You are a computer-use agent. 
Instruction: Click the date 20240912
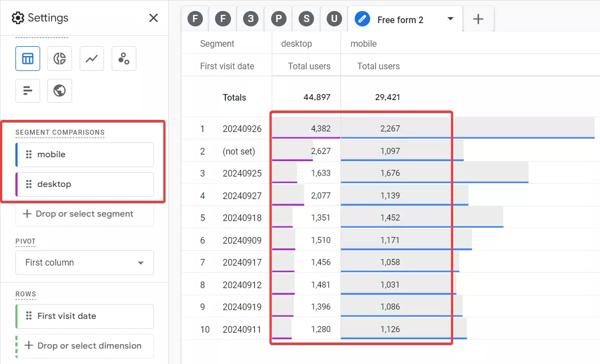tap(242, 285)
